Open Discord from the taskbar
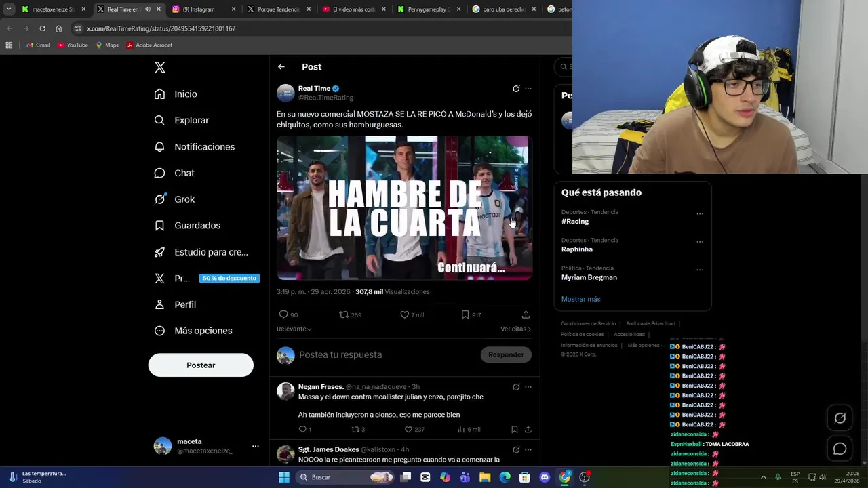868x488 pixels. pyautogui.click(x=545, y=477)
